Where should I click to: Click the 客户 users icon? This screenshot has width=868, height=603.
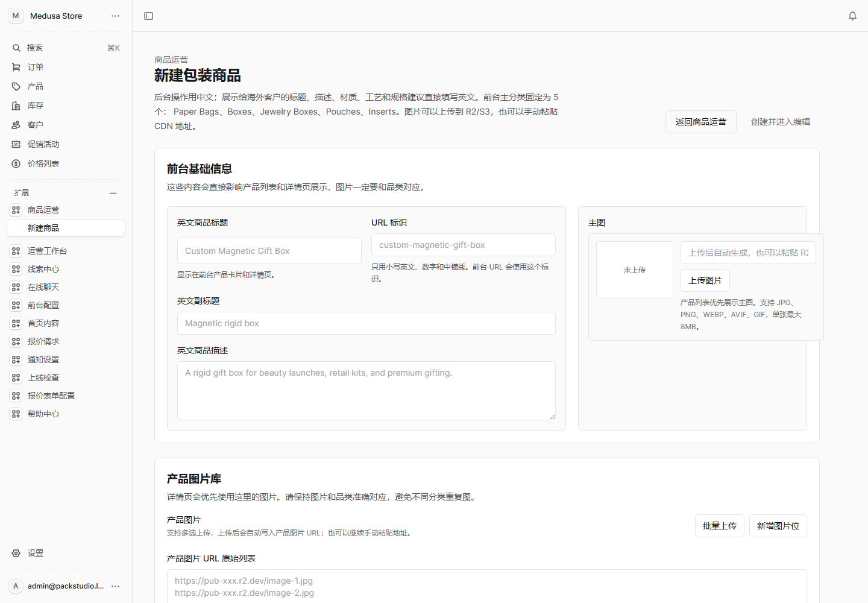[x=16, y=125]
